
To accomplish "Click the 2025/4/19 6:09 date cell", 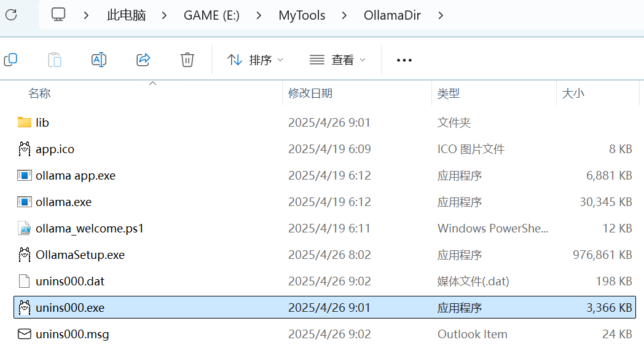I will (329, 149).
